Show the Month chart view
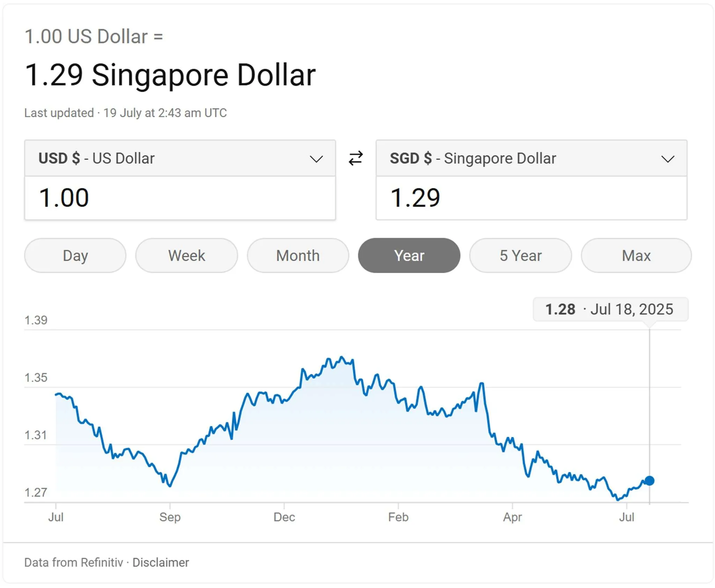Image resolution: width=715 pixels, height=588 pixels. click(x=298, y=255)
